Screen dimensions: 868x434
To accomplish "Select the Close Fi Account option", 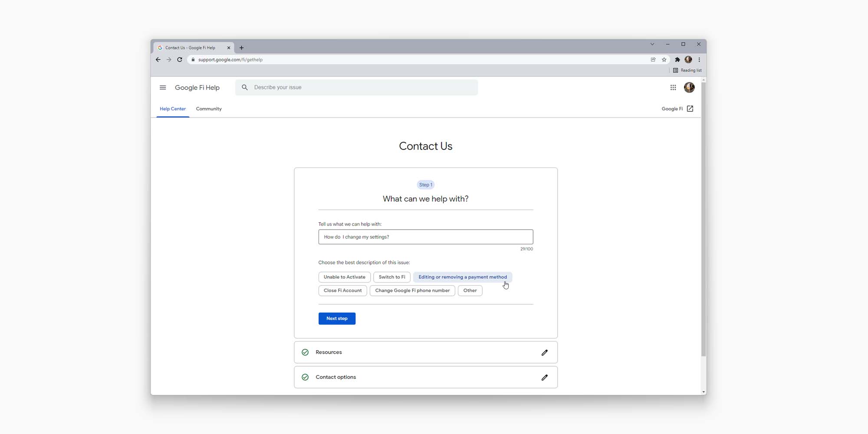I will pos(342,290).
